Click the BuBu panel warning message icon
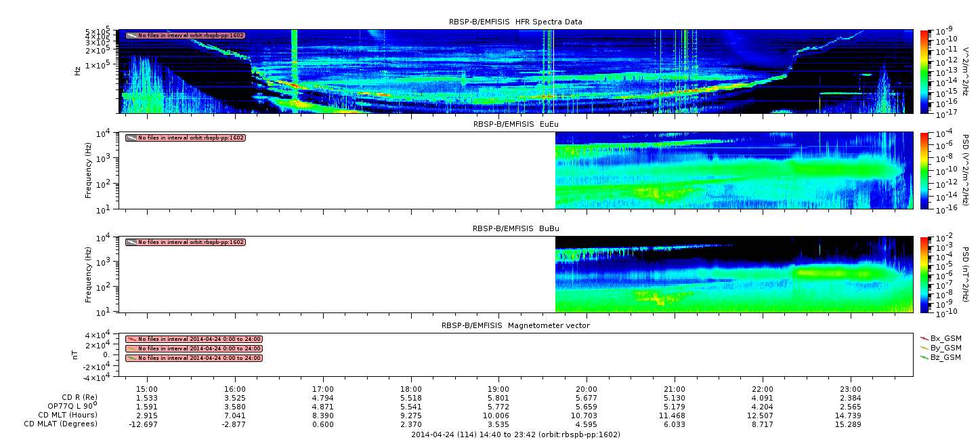 click(131, 242)
